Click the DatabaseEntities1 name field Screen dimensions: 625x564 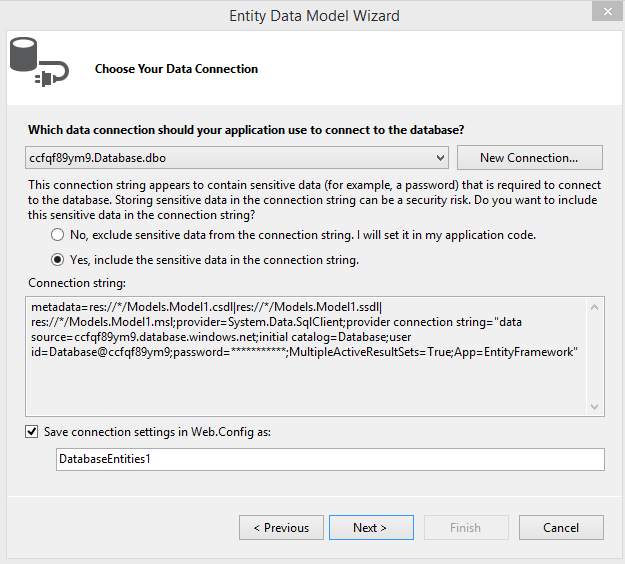pyautogui.click(x=330, y=459)
